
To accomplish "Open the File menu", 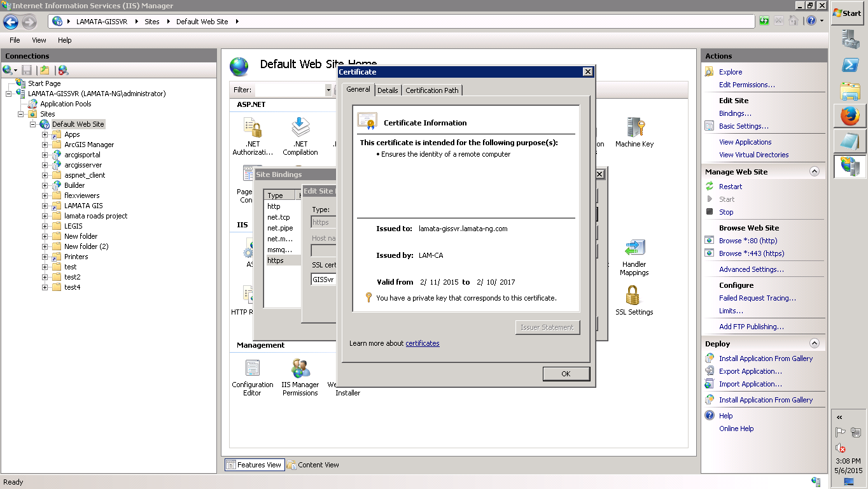I will click(x=15, y=40).
